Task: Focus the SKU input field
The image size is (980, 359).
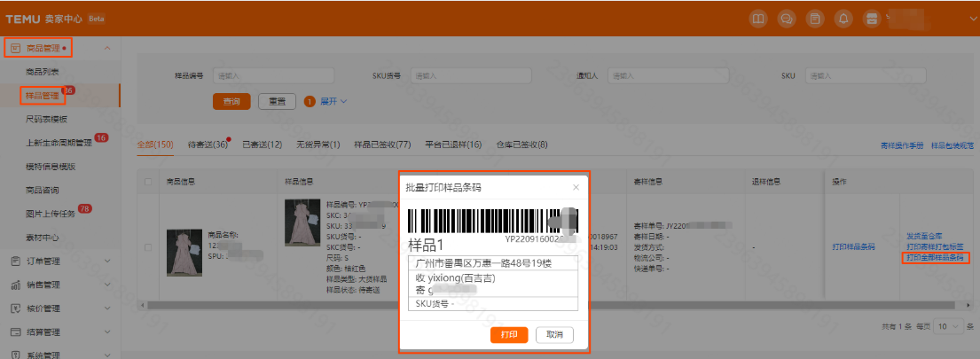Action: [x=866, y=75]
